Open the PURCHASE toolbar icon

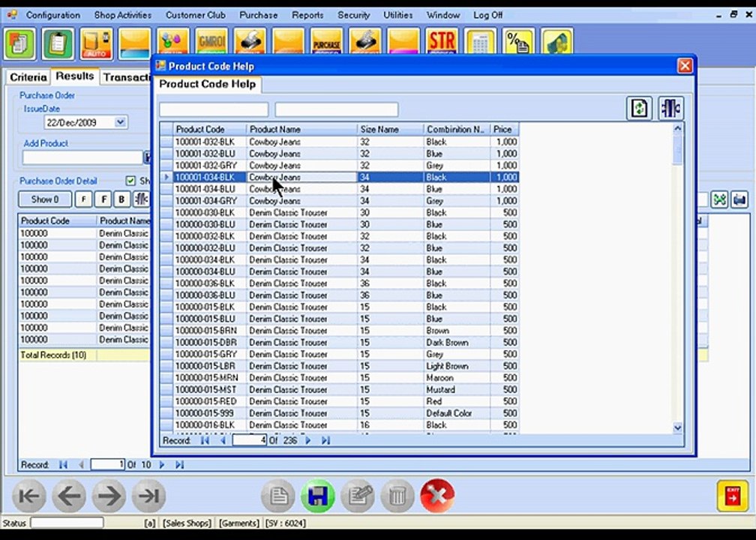326,43
